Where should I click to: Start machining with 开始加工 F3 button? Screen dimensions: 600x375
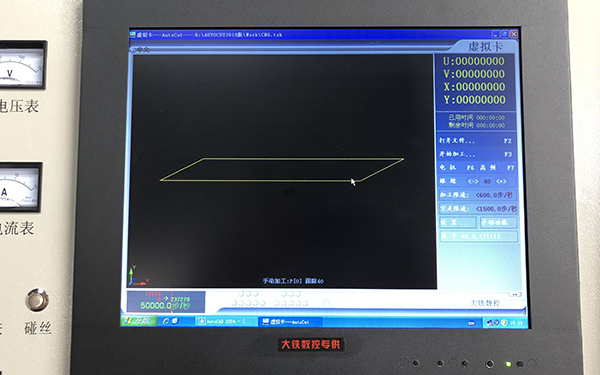click(476, 154)
